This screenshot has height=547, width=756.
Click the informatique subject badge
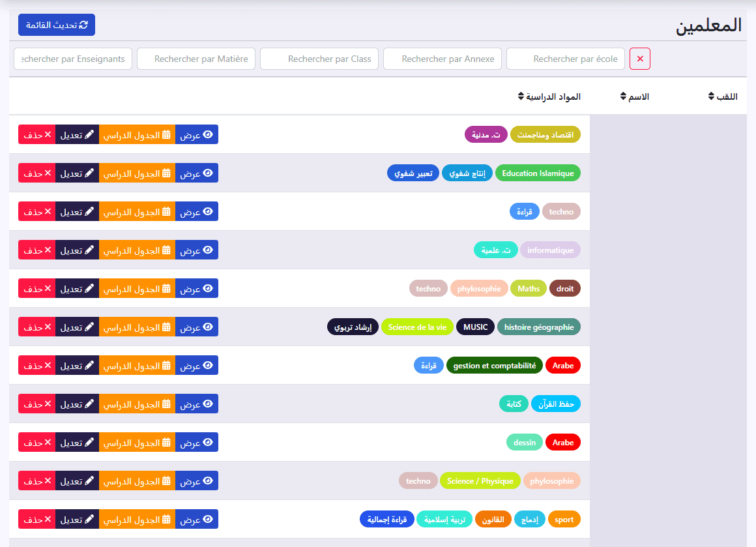(550, 250)
